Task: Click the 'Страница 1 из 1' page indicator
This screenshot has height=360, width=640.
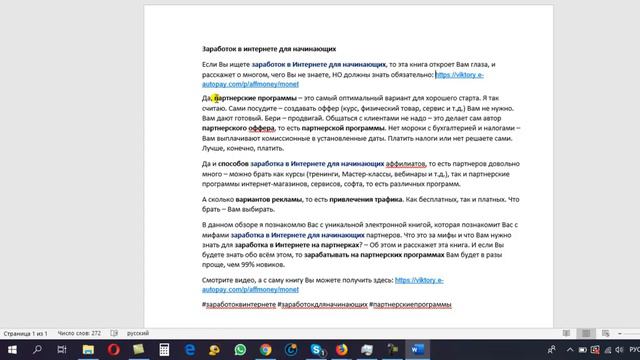Action: [x=25, y=333]
